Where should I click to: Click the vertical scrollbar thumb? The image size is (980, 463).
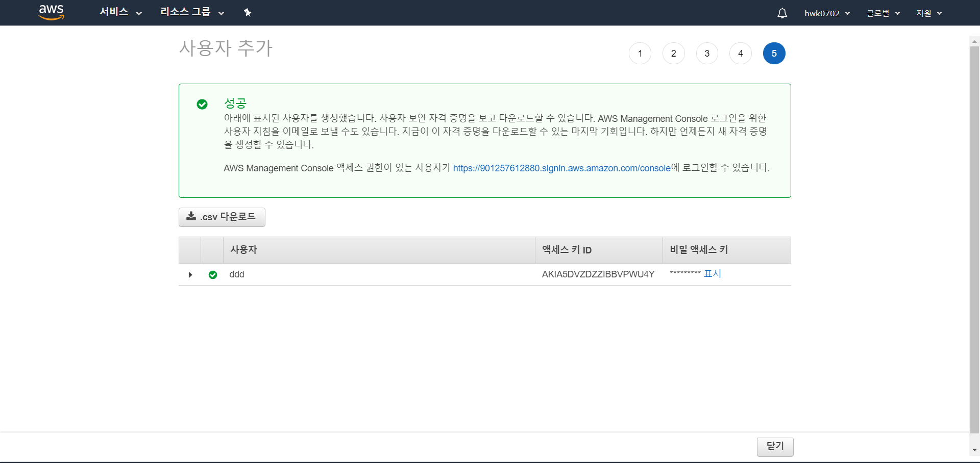point(974,240)
